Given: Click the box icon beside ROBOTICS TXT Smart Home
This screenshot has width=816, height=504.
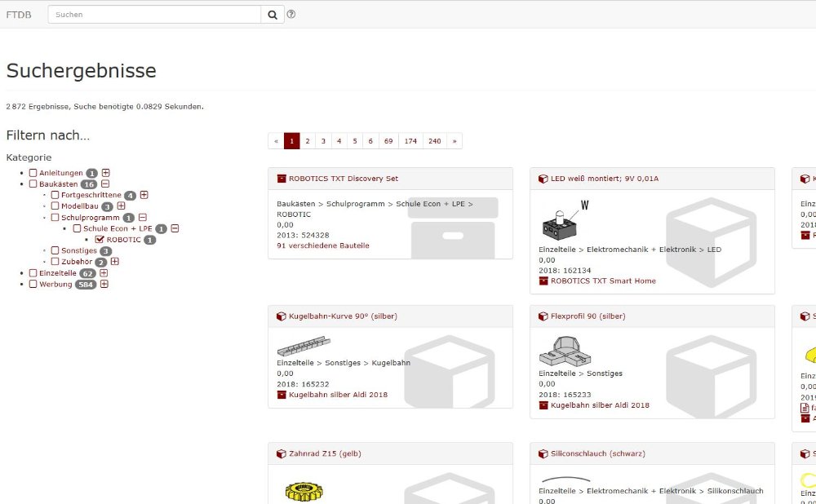Looking at the screenshot, I should (543, 281).
